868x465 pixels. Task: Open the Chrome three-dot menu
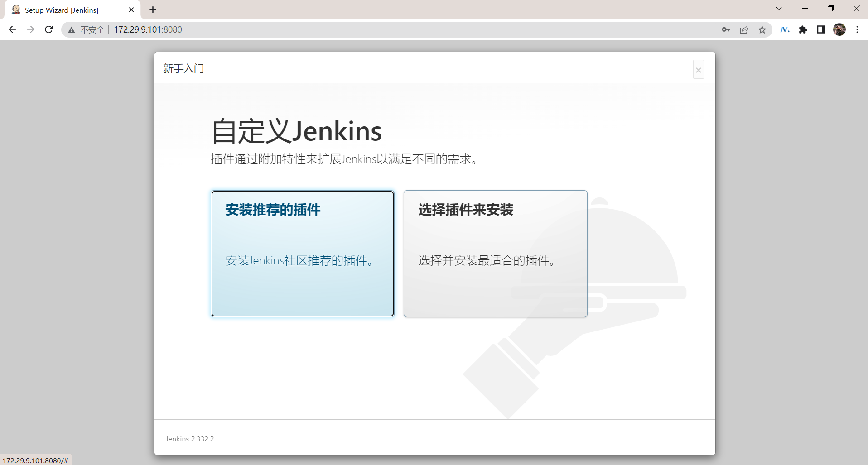[x=857, y=29]
